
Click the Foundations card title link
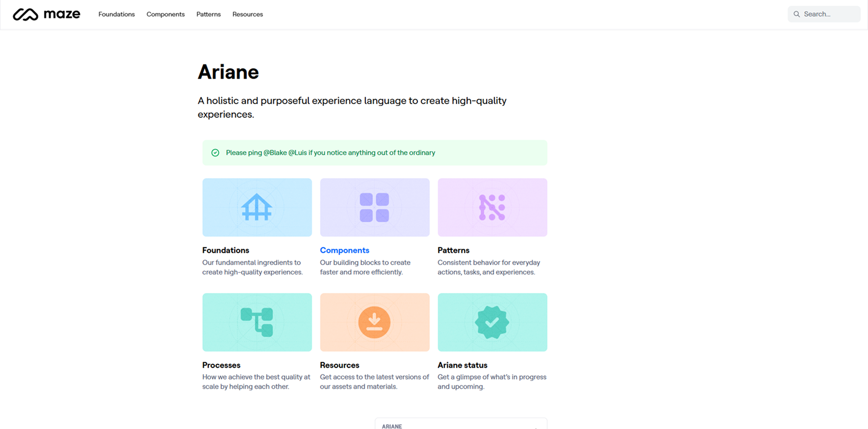coord(226,250)
